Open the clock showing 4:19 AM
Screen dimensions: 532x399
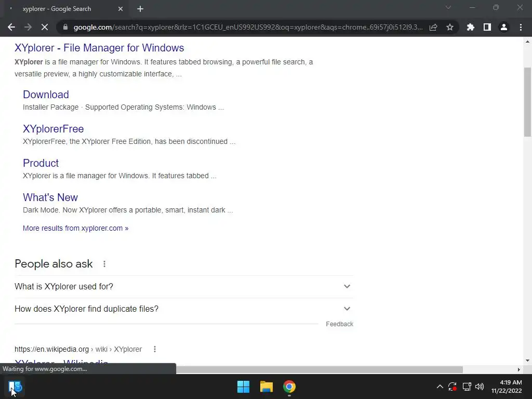[x=507, y=387]
